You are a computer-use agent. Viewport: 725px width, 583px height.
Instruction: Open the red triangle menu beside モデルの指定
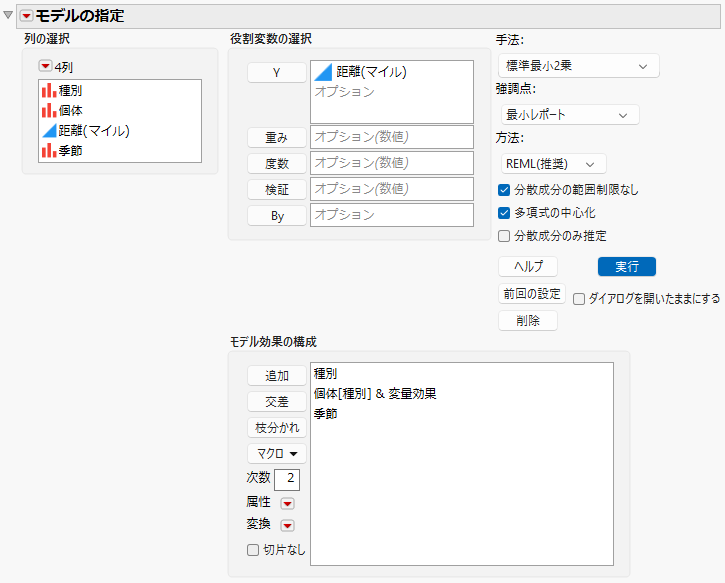26,16
